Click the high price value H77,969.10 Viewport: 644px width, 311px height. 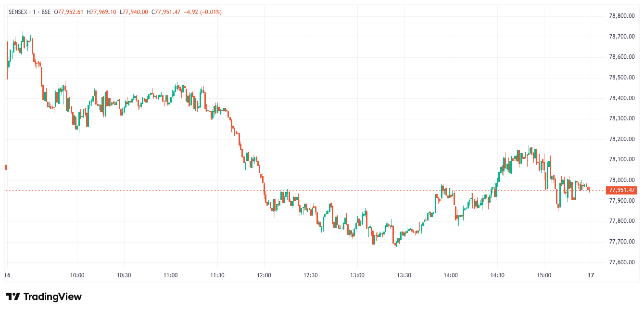click(x=101, y=12)
